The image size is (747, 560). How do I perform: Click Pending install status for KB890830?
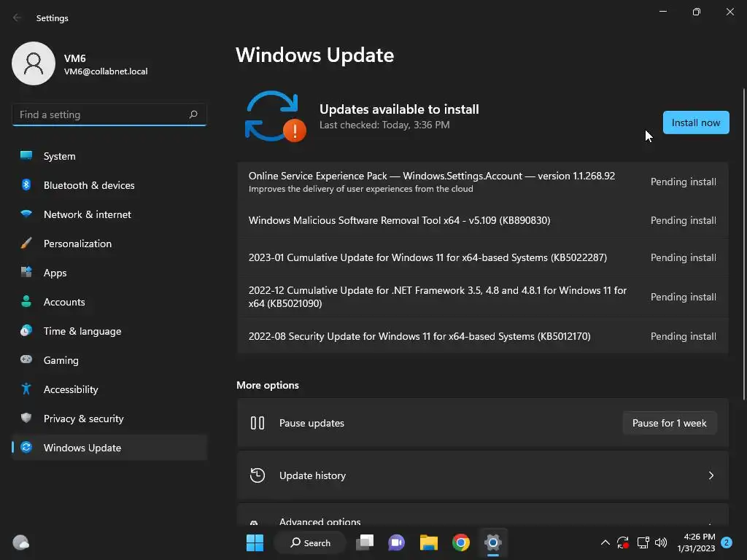pos(683,220)
